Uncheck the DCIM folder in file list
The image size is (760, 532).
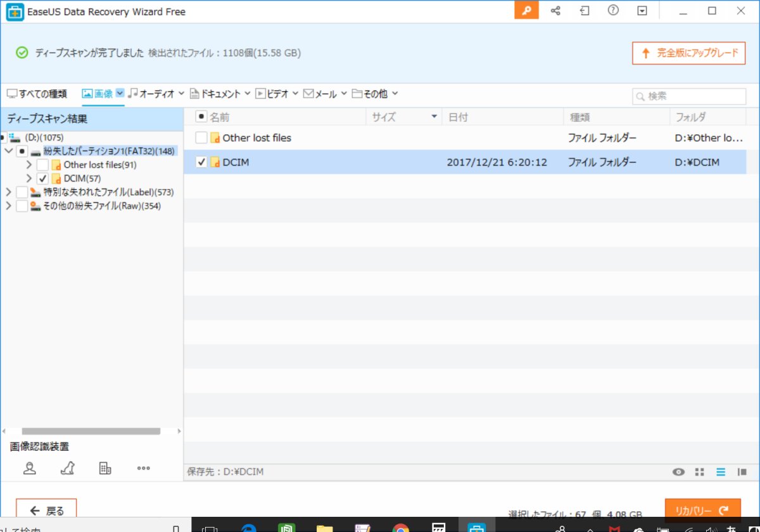click(x=201, y=162)
